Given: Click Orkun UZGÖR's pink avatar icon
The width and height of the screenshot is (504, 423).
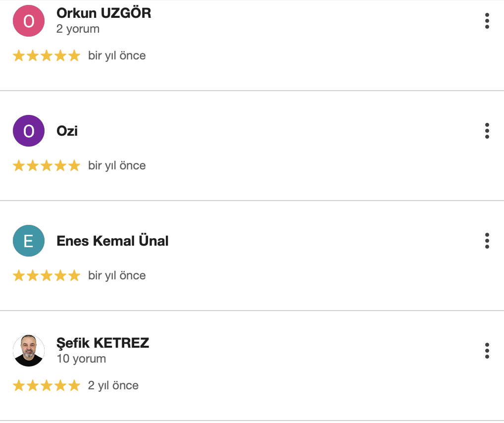Looking at the screenshot, I should click(x=29, y=21).
